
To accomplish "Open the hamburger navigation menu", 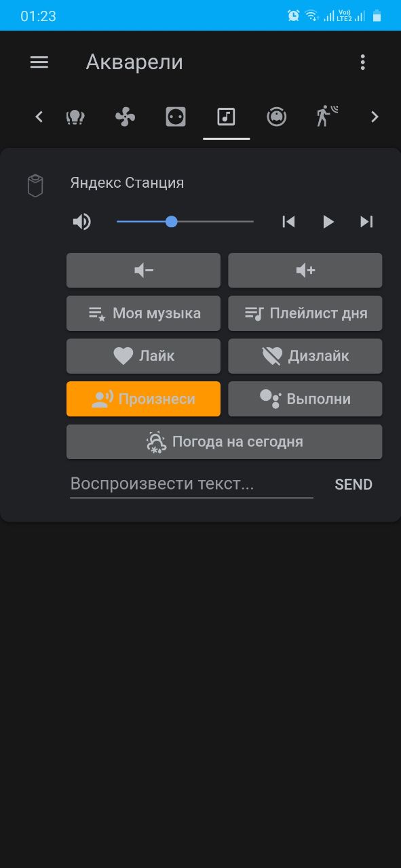I will [x=39, y=62].
